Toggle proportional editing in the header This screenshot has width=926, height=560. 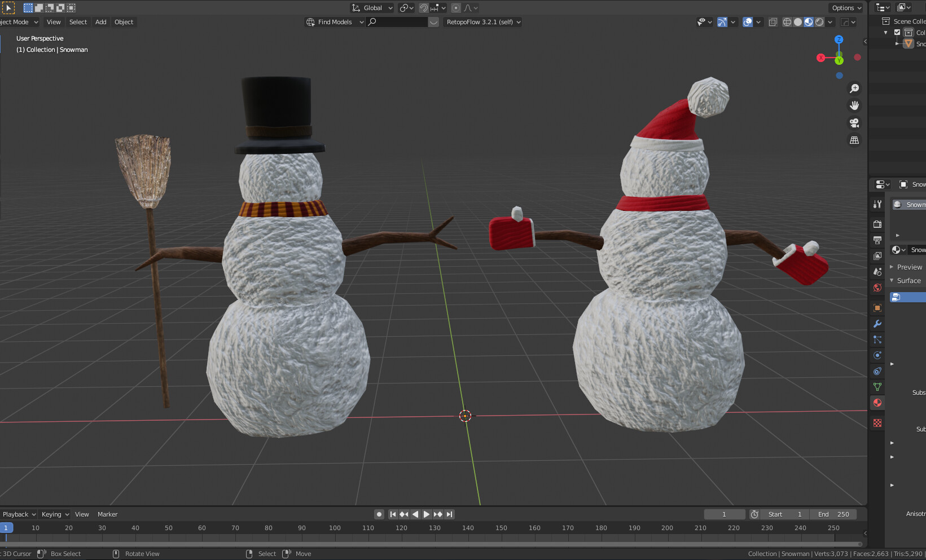tap(456, 8)
